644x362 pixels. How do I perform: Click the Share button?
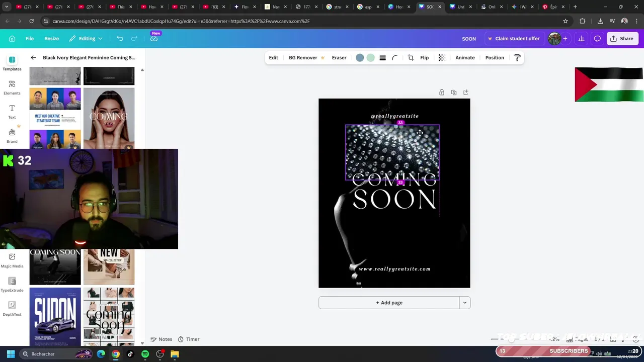click(622, 39)
